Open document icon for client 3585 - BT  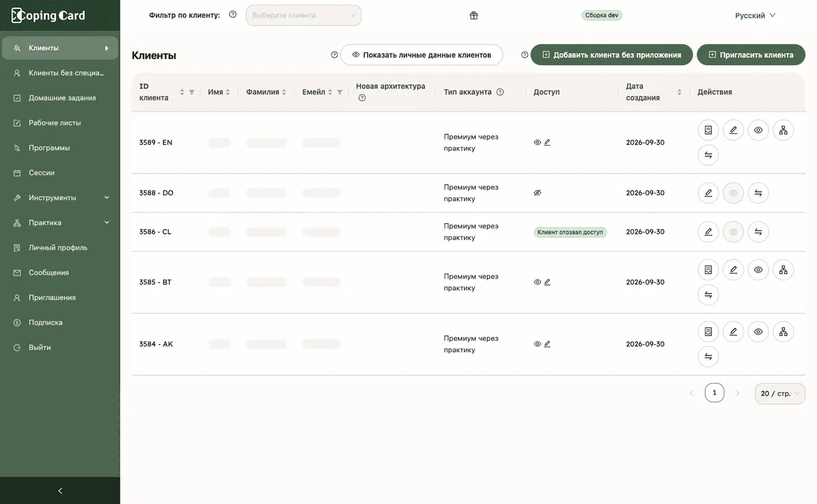(708, 270)
